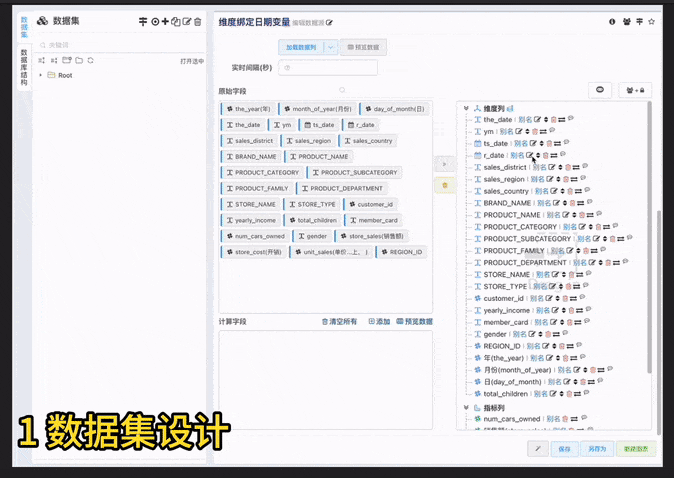
Task: Click the 保存 save button
Action: 565,449
